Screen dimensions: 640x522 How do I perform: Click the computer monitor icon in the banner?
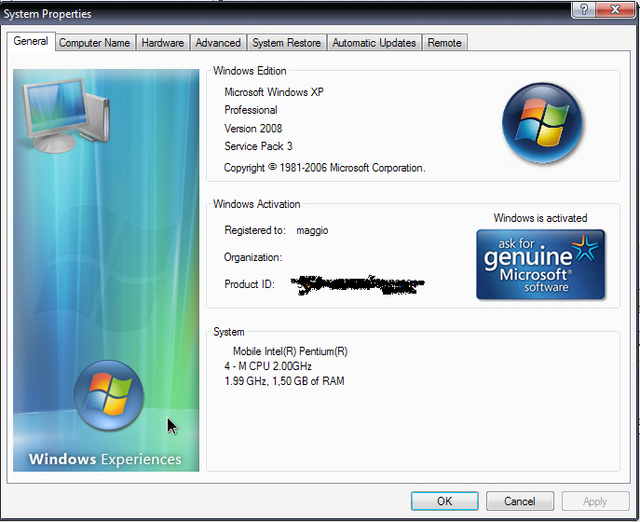[x=66, y=115]
